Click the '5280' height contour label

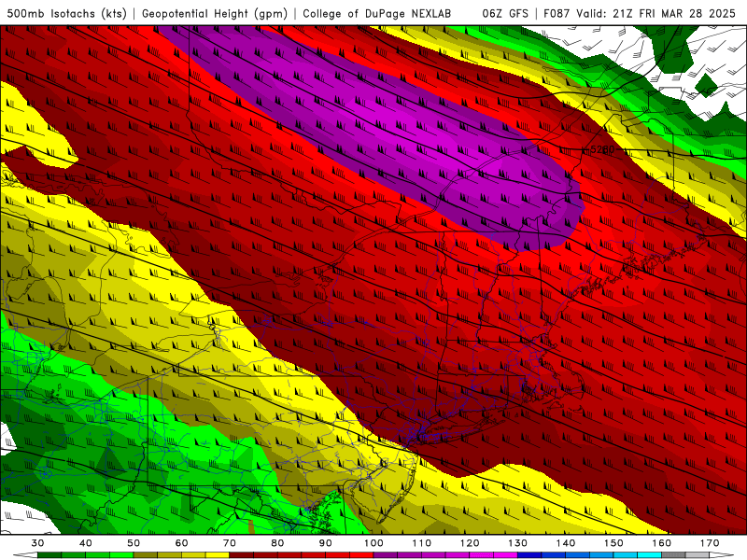pyautogui.click(x=602, y=149)
